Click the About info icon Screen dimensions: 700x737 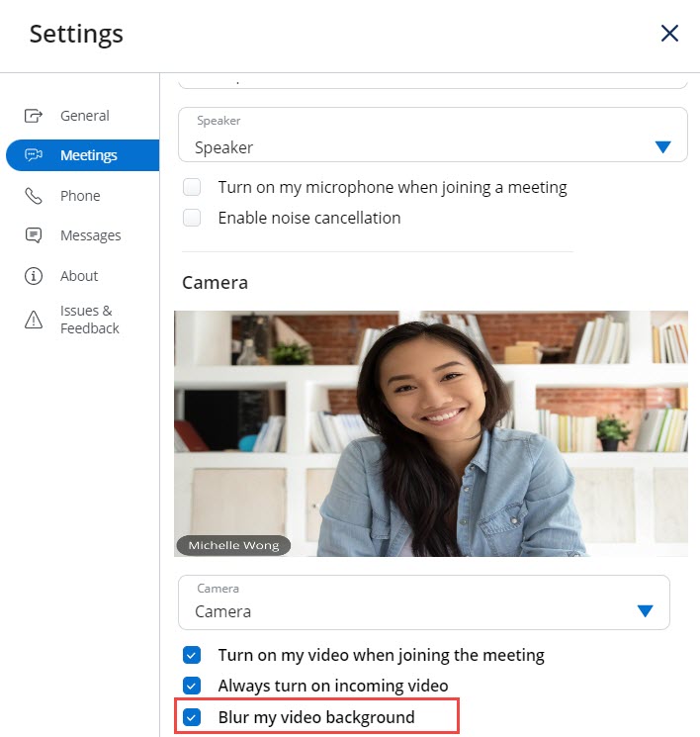34,276
